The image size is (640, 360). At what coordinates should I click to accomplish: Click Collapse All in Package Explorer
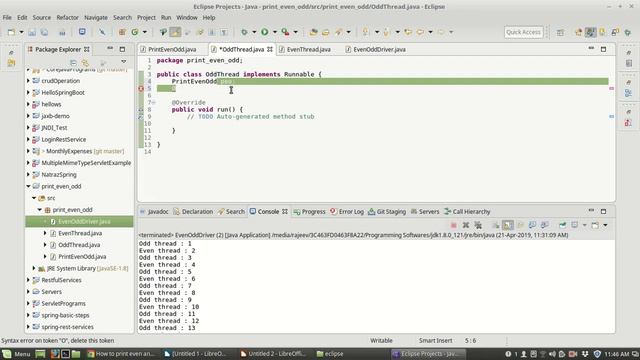click(73, 62)
